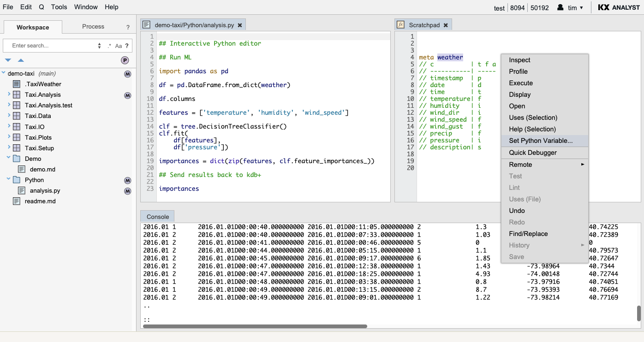
Task: Click the M badge beside demo-taxi
Action: [128, 74]
